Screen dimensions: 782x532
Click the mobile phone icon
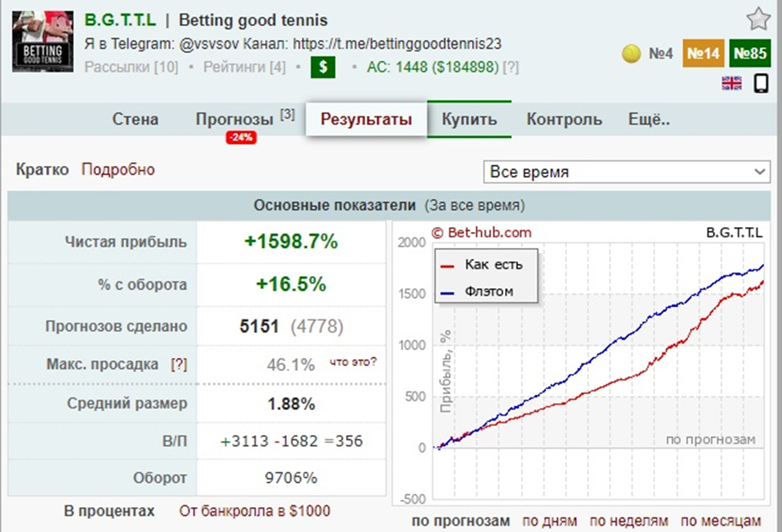pos(760,83)
